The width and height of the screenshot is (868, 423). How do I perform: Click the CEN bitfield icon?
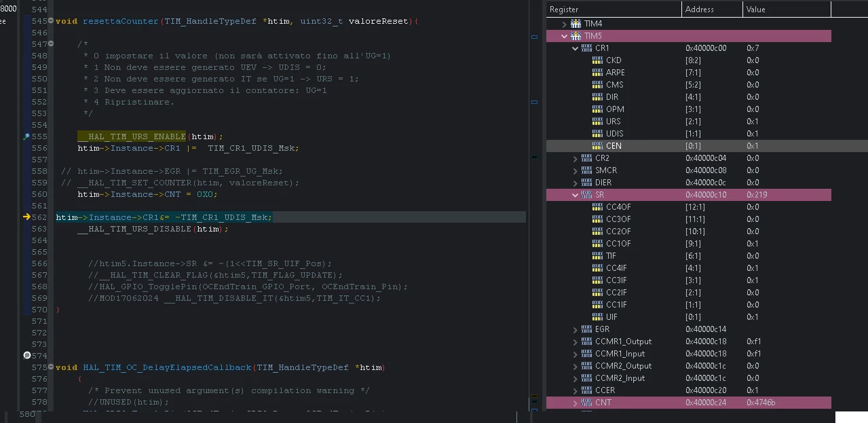(x=597, y=146)
